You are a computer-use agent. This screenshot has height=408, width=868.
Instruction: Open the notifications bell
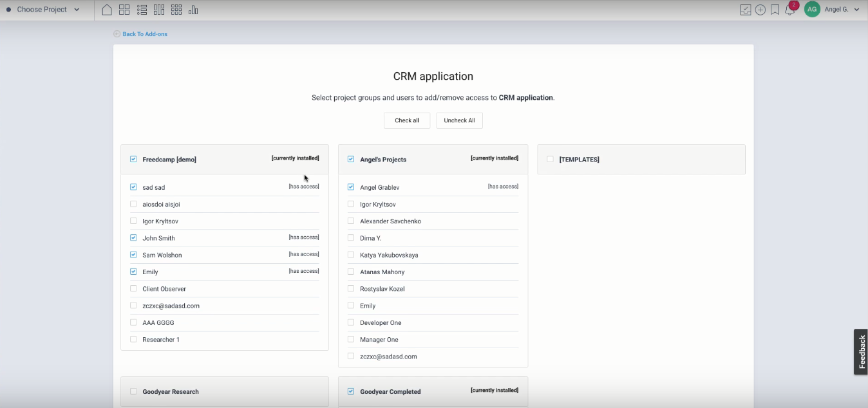pos(789,10)
